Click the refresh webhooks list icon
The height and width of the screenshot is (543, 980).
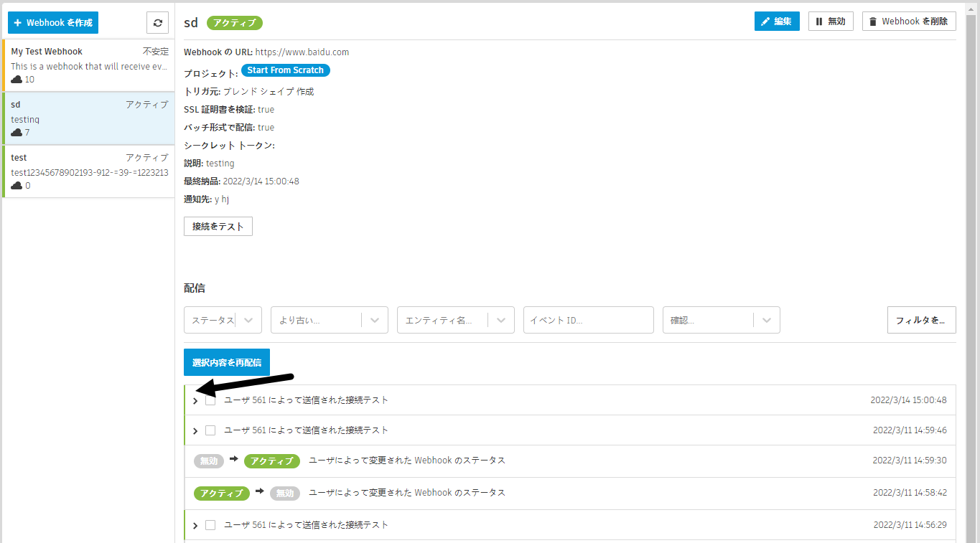click(158, 22)
